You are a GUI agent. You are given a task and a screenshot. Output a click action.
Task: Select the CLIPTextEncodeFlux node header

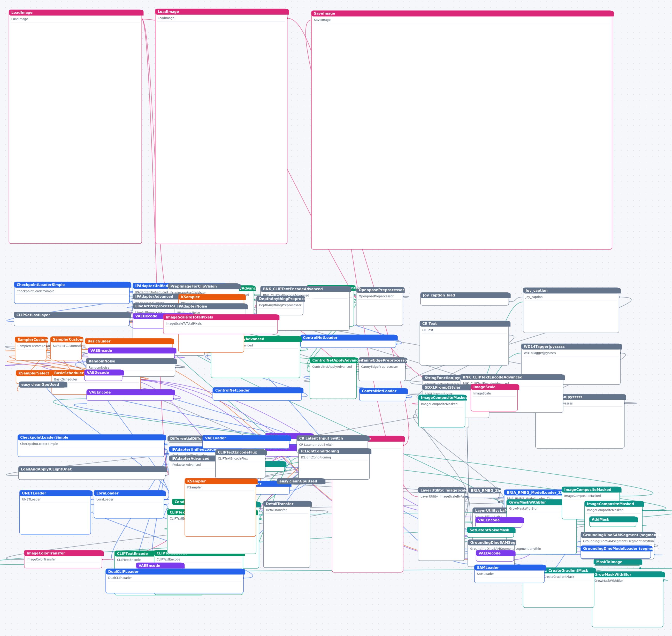[241, 452]
